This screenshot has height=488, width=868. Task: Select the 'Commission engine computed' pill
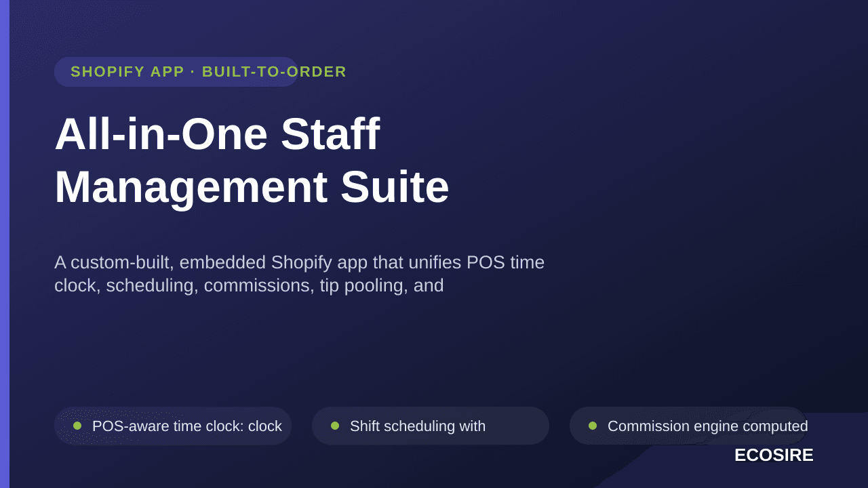point(688,426)
